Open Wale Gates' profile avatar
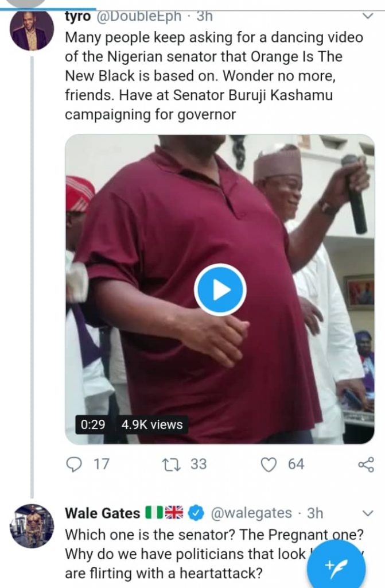Viewport: 385px width, 588px height. 32,525
